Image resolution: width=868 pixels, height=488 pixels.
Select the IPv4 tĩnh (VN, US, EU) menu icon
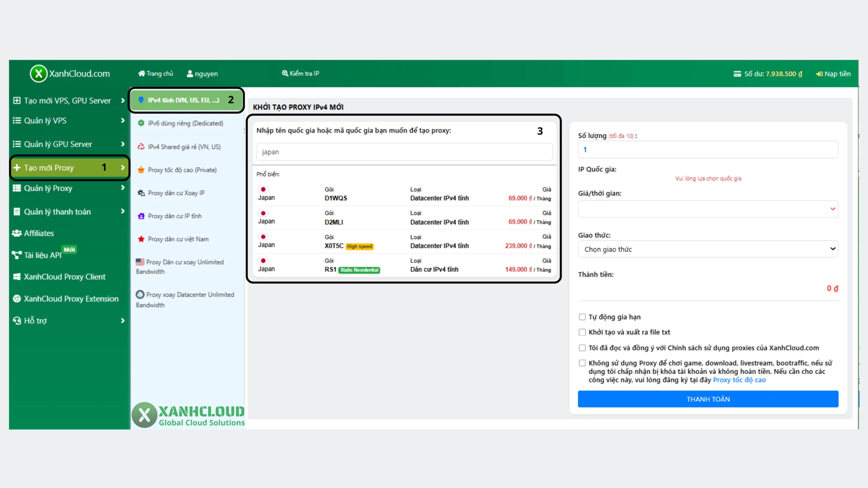click(x=141, y=100)
